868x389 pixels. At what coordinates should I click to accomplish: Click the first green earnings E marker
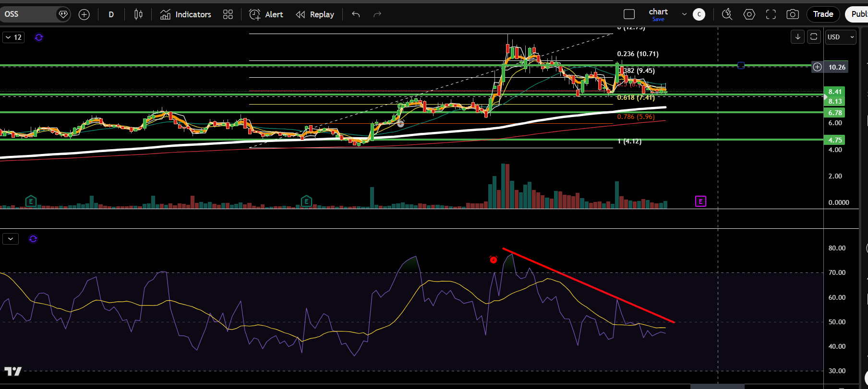31,201
